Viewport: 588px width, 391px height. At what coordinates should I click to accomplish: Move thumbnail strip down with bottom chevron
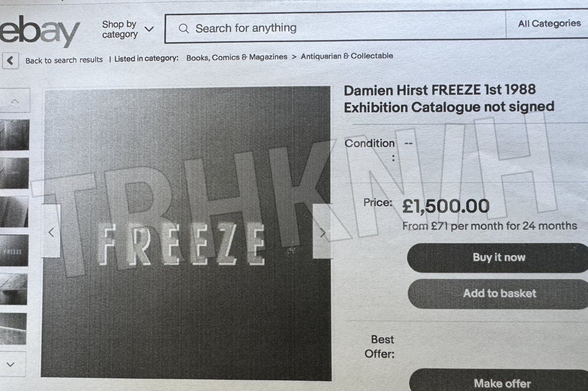11,365
